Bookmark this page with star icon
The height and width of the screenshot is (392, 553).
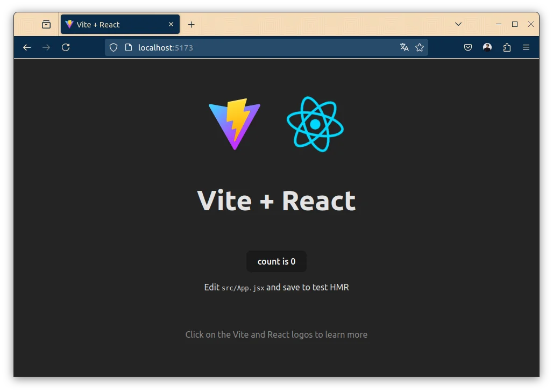coord(420,47)
